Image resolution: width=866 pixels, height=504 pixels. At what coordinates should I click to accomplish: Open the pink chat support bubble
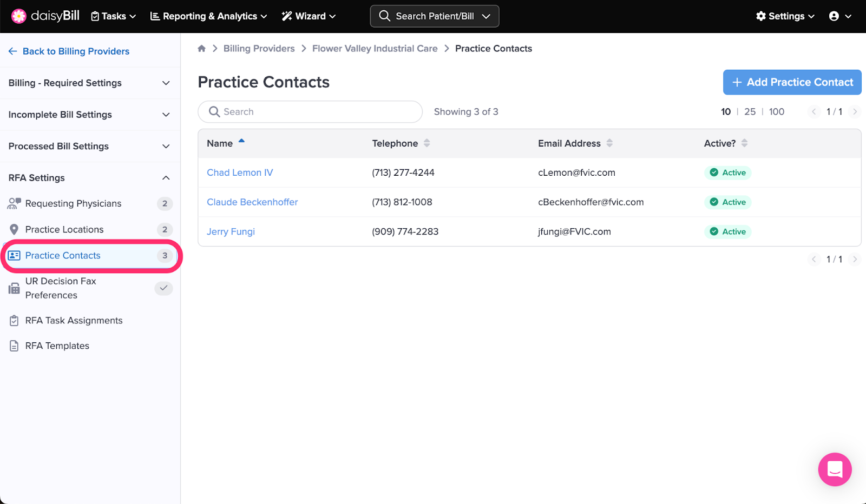pyautogui.click(x=835, y=469)
